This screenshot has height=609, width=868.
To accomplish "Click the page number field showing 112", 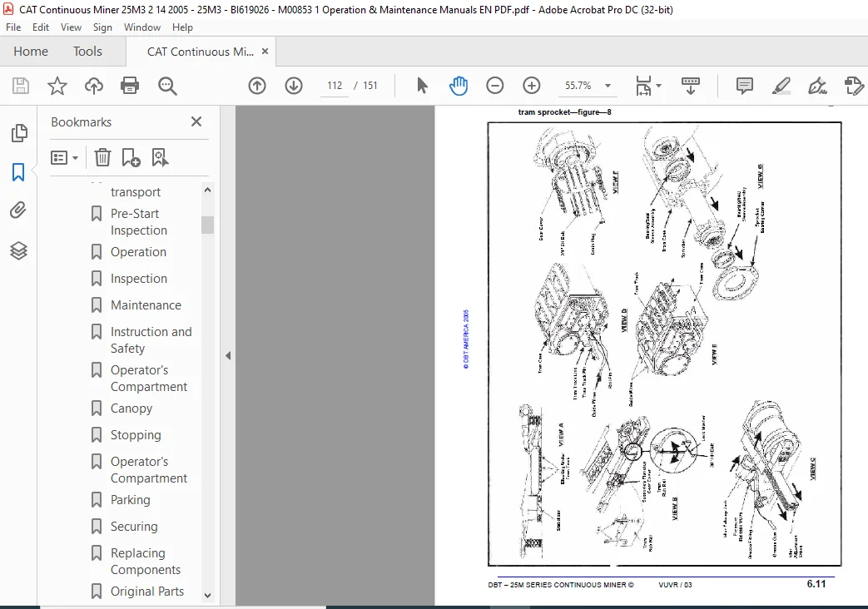I will point(335,86).
